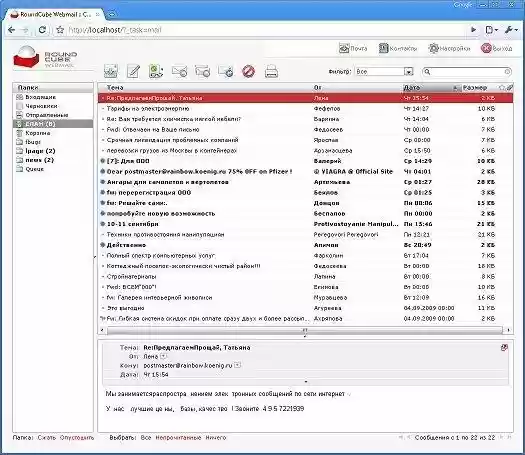Click the search magnifier icon
525x455 pixels.
[x=427, y=72]
